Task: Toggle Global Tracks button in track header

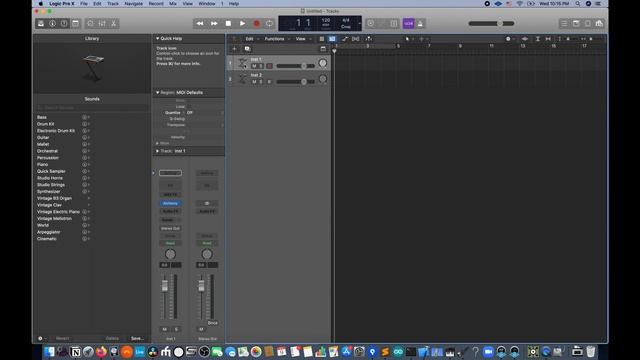Action: coord(323,49)
